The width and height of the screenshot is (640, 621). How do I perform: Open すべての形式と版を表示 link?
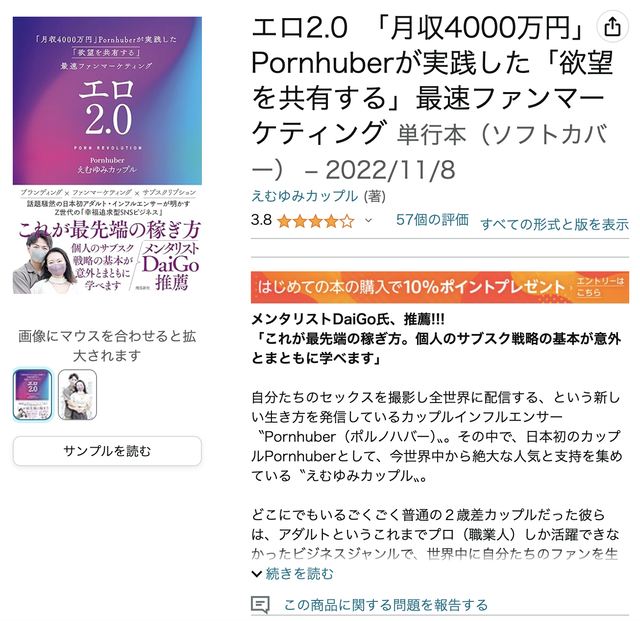554,224
